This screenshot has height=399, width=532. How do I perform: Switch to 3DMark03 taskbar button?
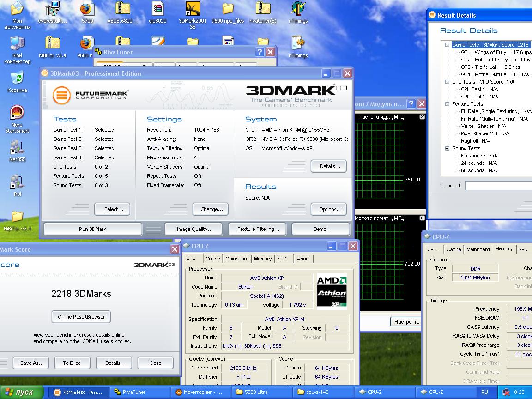(x=79, y=392)
